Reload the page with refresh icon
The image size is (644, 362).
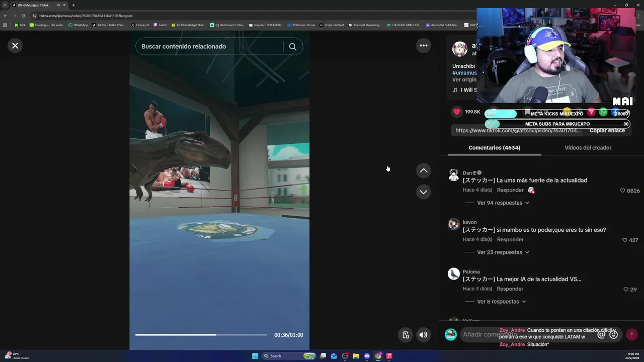(x=23, y=16)
